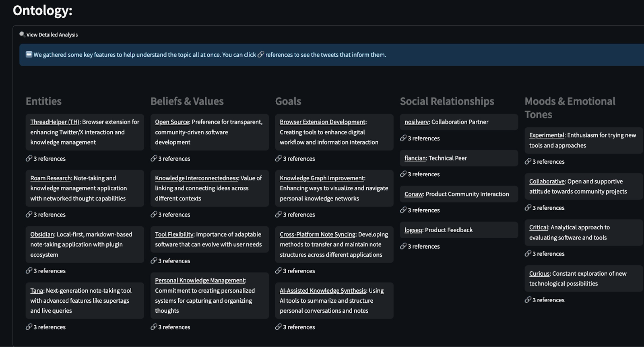644x347 pixels.
Task: Click references link icon under logseq
Action: click(x=403, y=246)
